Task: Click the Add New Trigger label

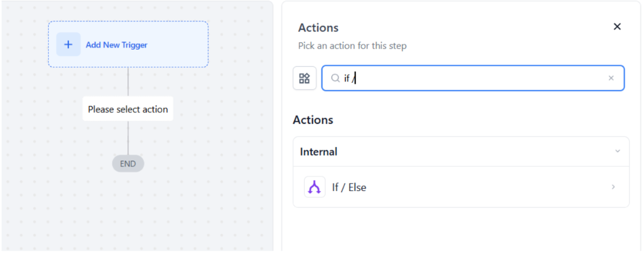Action: (x=116, y=45)
